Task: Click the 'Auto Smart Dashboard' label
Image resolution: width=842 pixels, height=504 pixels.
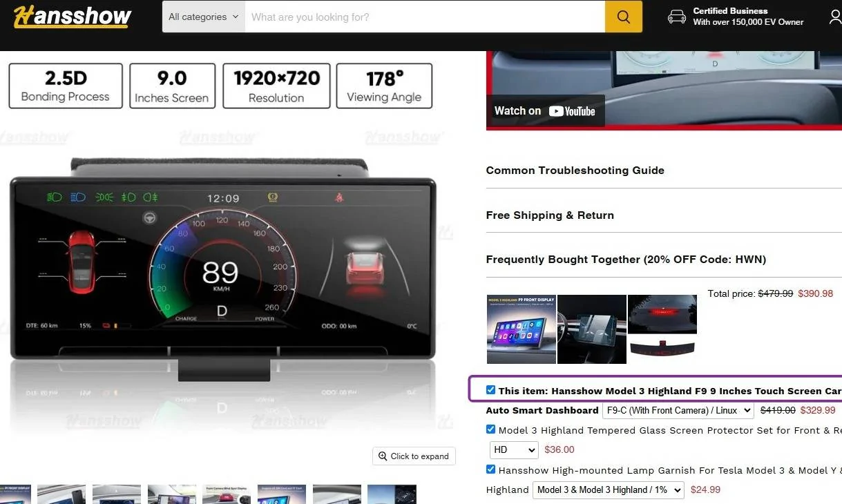Action: [x=542, y=410]
